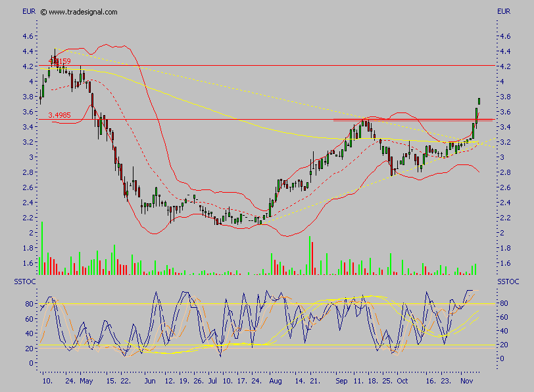Click the SSTOC indicator label on right
The image size is (534, 392).
pyautogui.click(x=508, y=282)
